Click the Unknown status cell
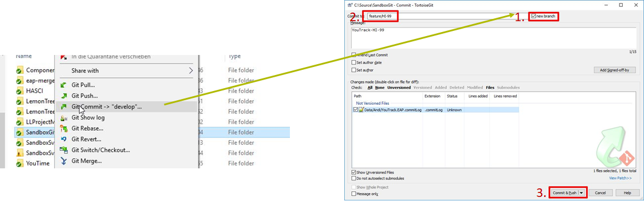 454,110
